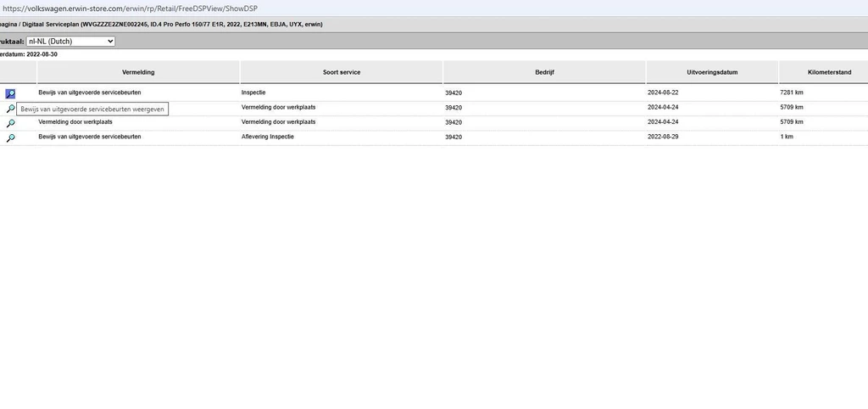The height and width of the screenshot is (409, 868).
Task: Click the magnifier icon beside the tooltip
Action: [x=10, y=109]
